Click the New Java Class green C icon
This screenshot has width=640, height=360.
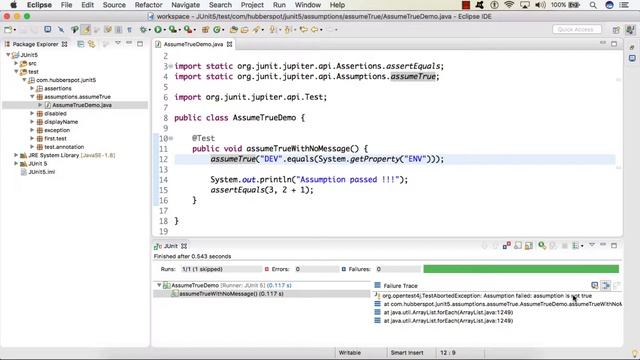point(217,29)
